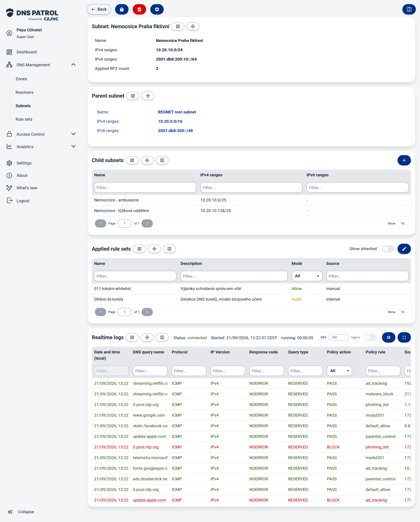Go to Dashboard in the sidebar

tap(26, 52)
